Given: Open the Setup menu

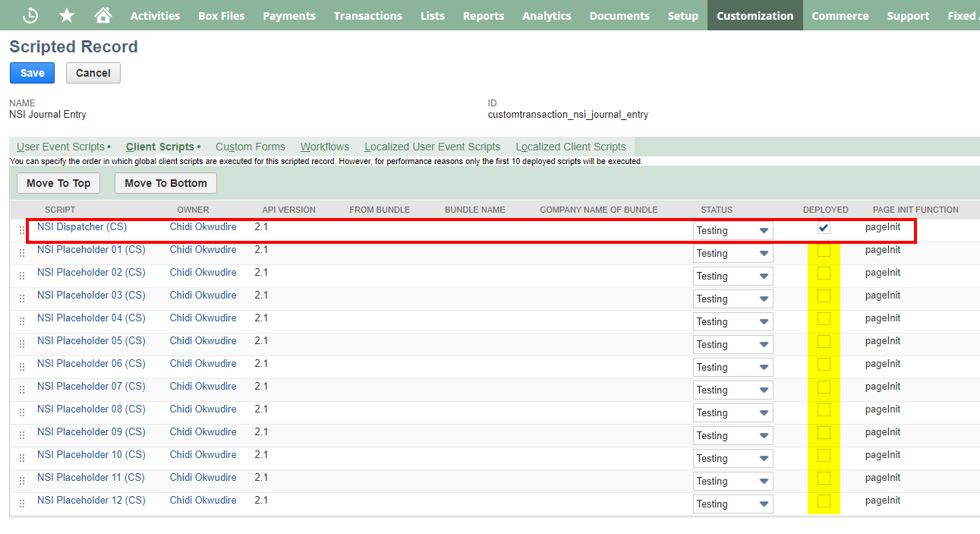Looking at the screenshot, I should point(683,15).
